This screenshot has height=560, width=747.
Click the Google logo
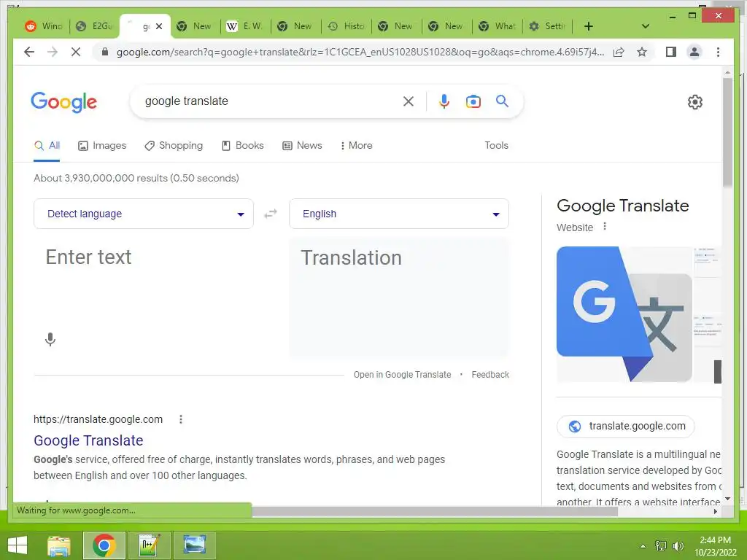(x=64, y=102)
